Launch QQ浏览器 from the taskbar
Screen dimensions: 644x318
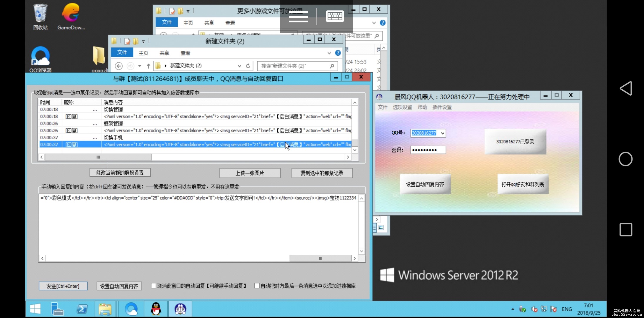[131, 309]
